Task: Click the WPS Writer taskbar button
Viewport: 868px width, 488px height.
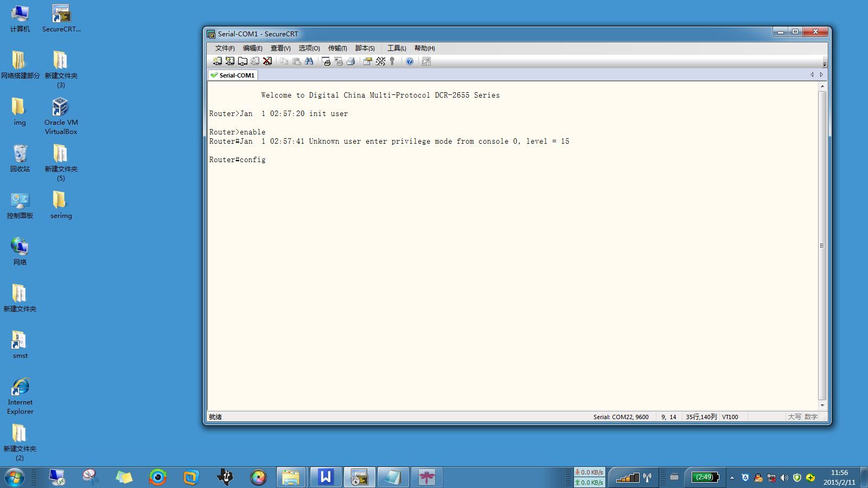Action: point(325,477)
